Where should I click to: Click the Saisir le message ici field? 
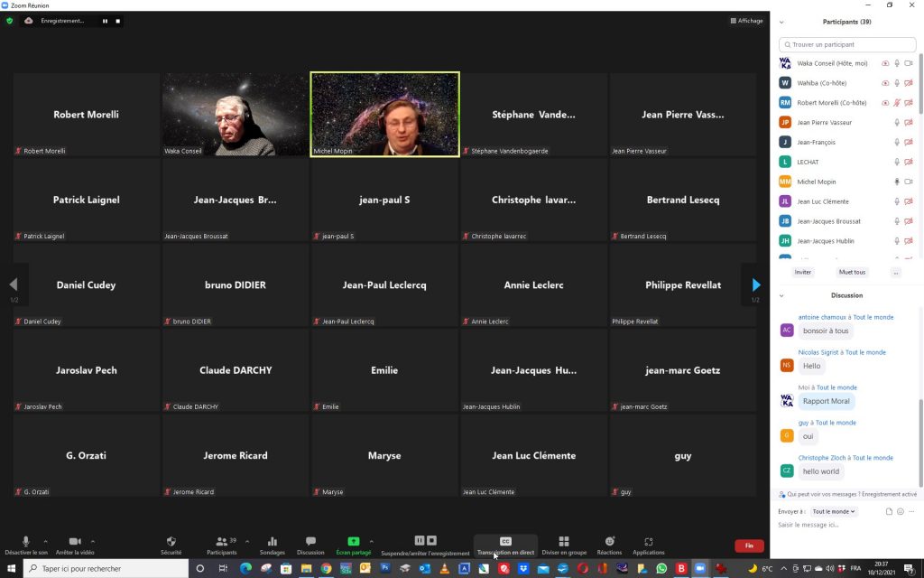point(846,525)
